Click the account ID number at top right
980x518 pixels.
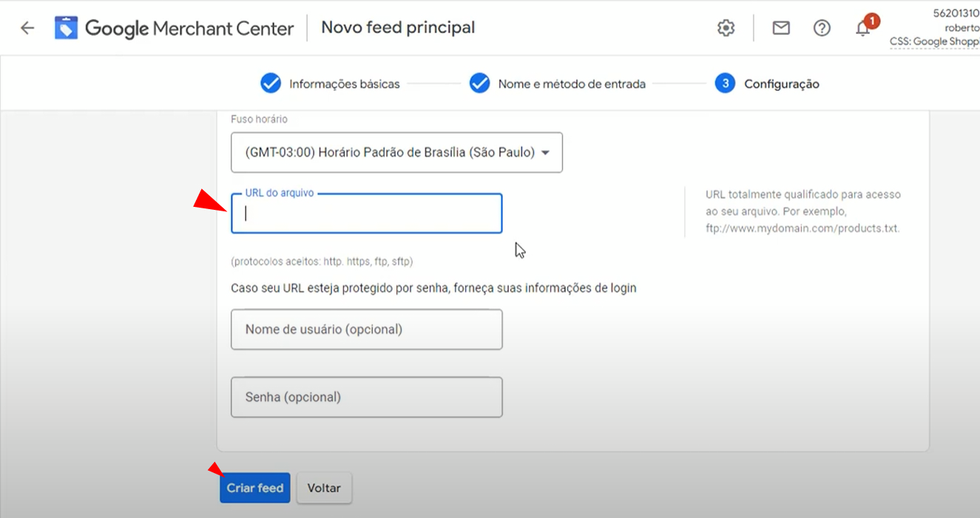pos(956,13)
